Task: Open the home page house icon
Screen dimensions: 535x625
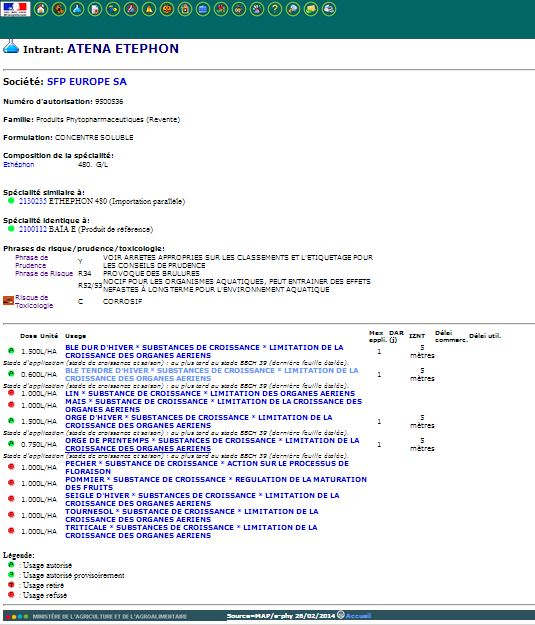Action: coord(41,9)
